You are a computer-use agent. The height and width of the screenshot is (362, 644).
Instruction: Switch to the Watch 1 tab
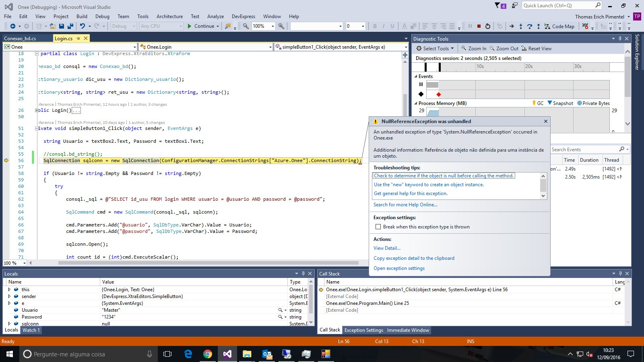tap(31, 330)
